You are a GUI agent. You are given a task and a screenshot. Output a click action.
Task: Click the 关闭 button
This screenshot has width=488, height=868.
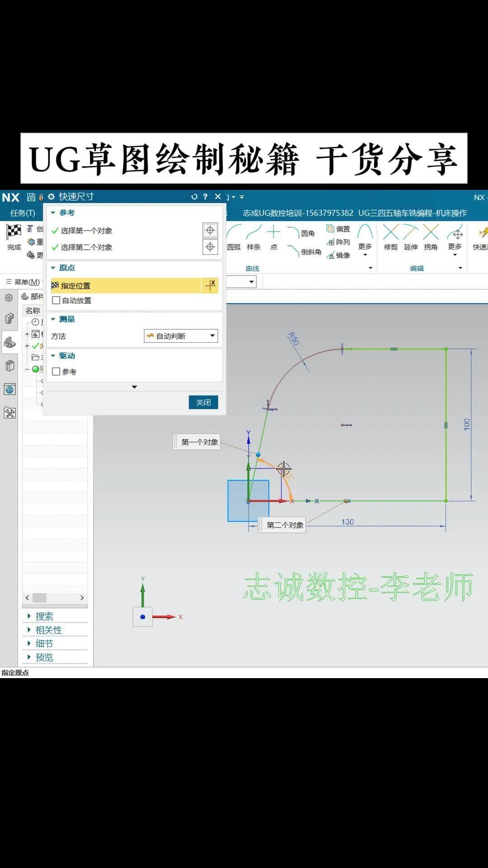(x=203, y=402)
